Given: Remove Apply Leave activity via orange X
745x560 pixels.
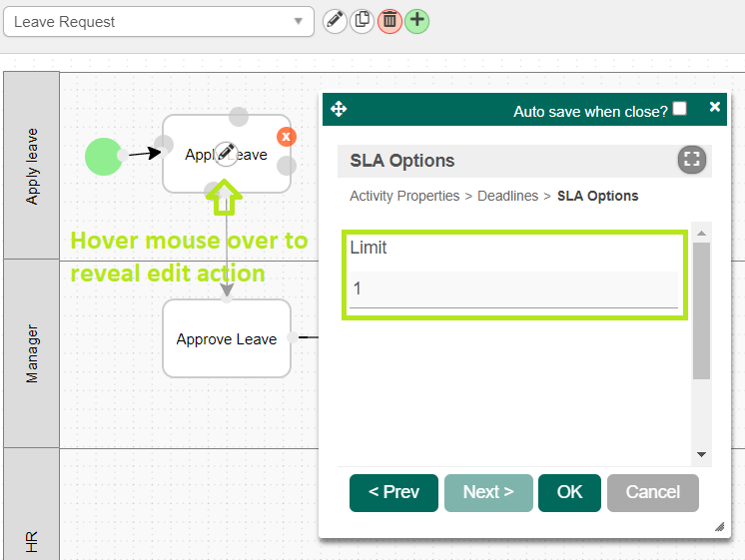Looking at the screenshot, I should pyautogui.click(x=286, y=137).
